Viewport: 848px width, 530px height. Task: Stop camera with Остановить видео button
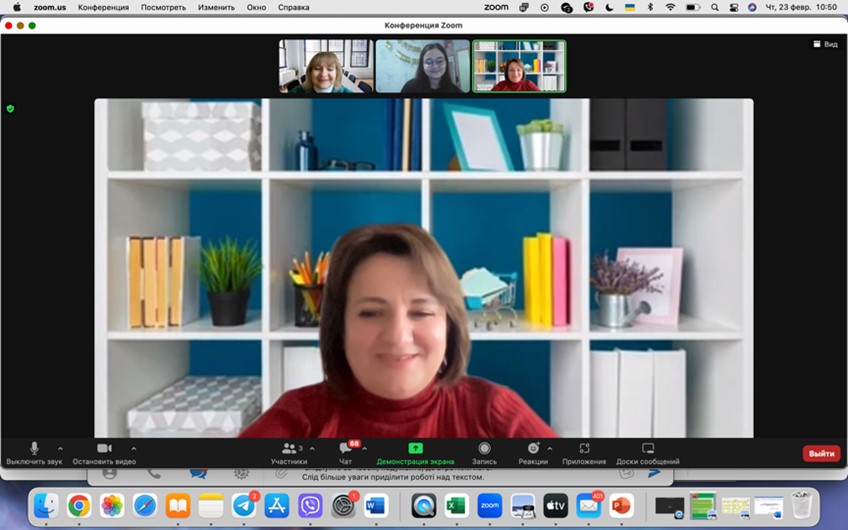[104, 453]
